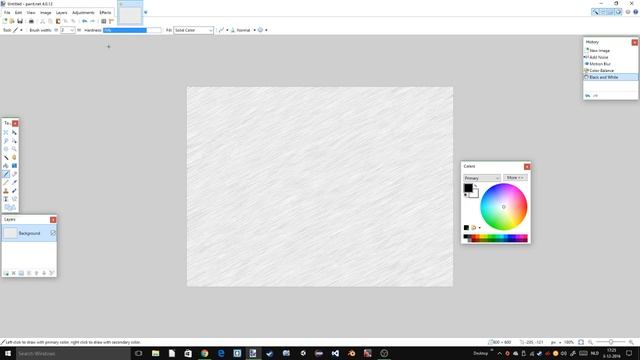Add a new layer in Layers panel
Screen dimensions: 640x360
(6, 273)
